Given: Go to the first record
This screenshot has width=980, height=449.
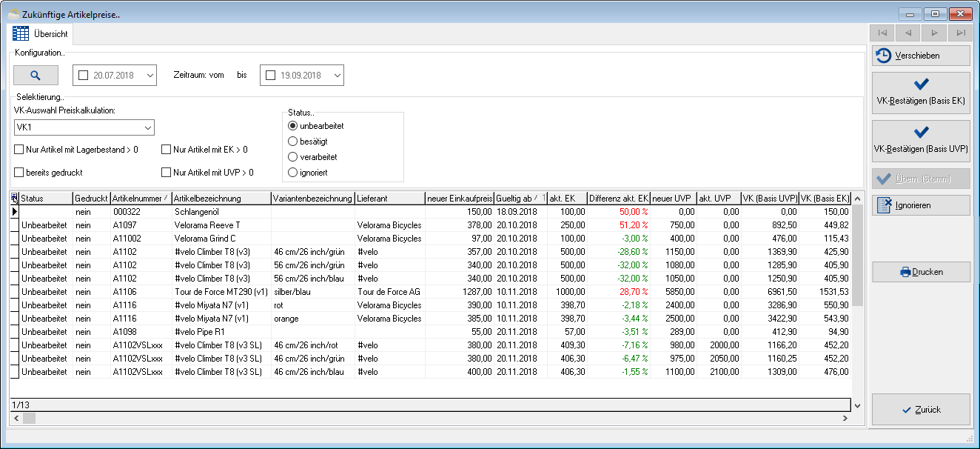Looking at the screenshot, I should tap(882, 33).
